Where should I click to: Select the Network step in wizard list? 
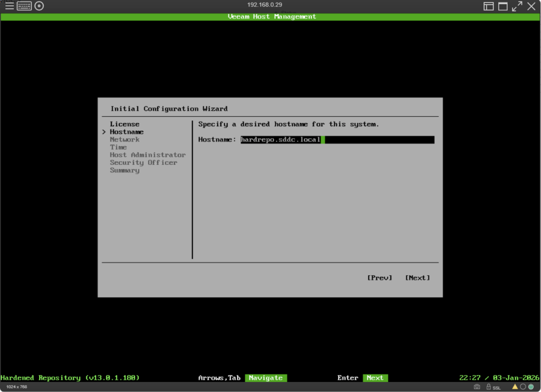pyautogui.click(x=125, y=139)
